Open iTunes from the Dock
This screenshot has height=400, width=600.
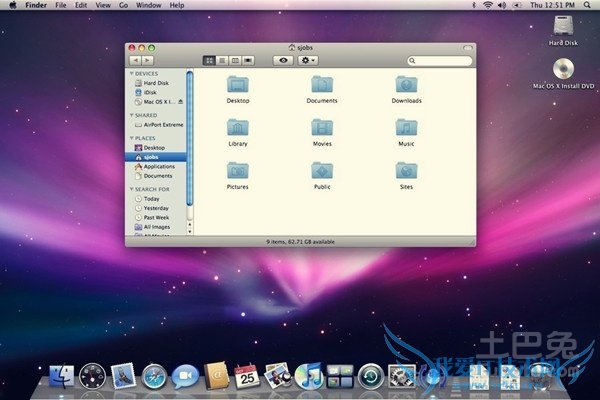(x=308, y=376)
